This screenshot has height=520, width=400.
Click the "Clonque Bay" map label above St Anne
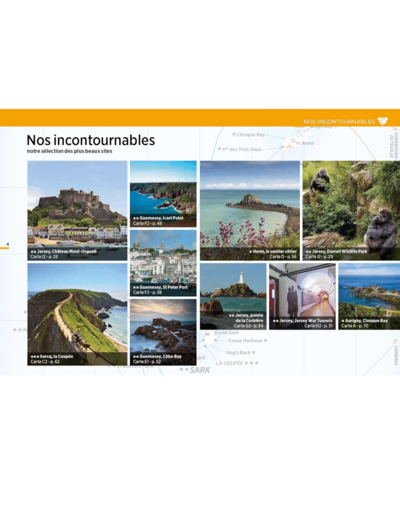(251, 134)
